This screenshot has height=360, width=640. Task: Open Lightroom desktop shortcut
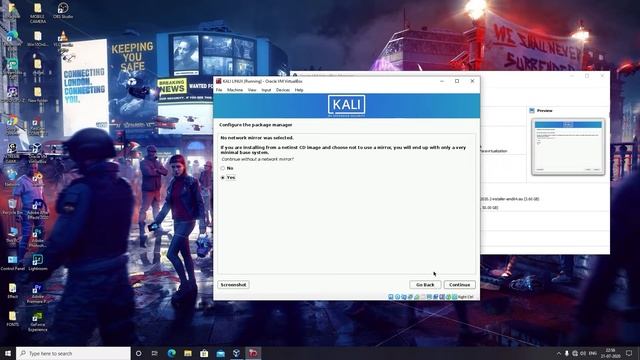[38, 262]
